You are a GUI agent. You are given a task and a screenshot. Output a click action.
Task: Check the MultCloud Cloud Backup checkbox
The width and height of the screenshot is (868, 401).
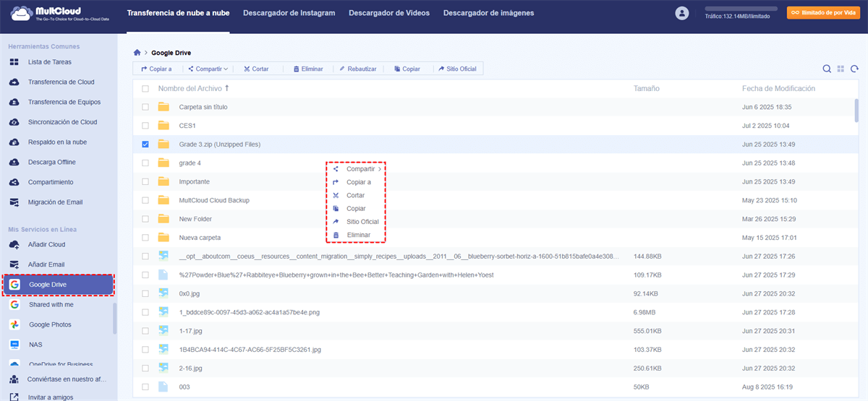pos(145,200)
